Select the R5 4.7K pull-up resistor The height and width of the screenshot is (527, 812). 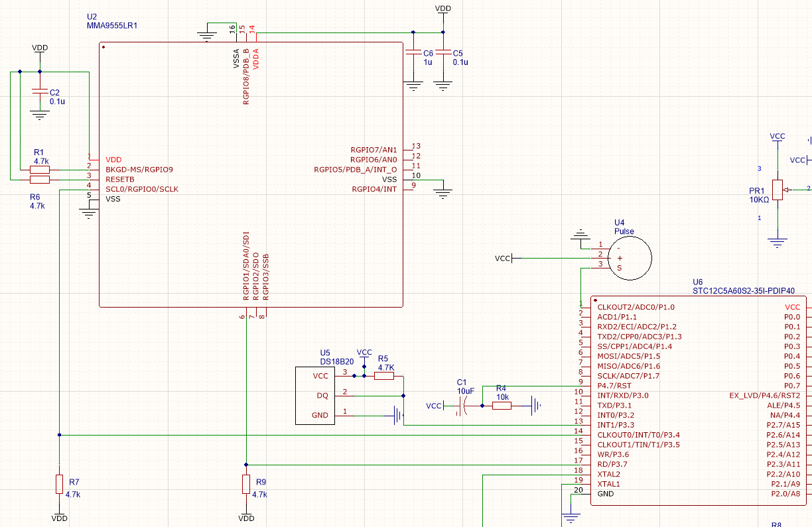pyautogui.click(x=384, y=376)
